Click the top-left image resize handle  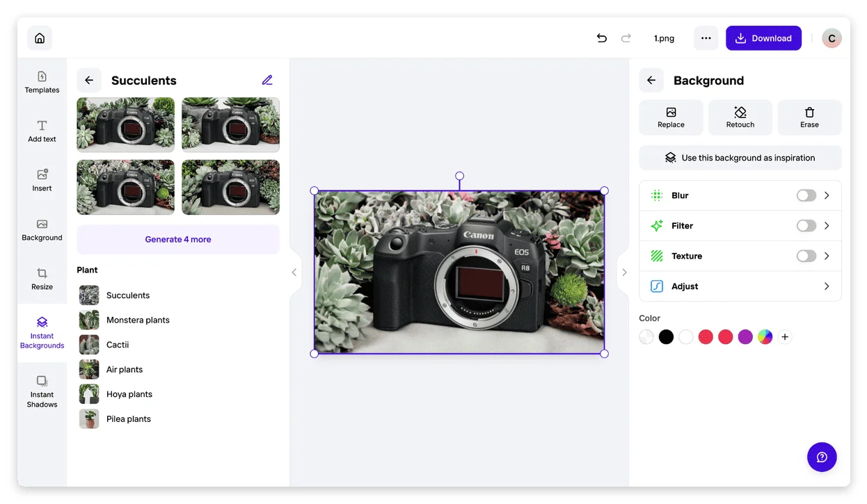[315, 190]
